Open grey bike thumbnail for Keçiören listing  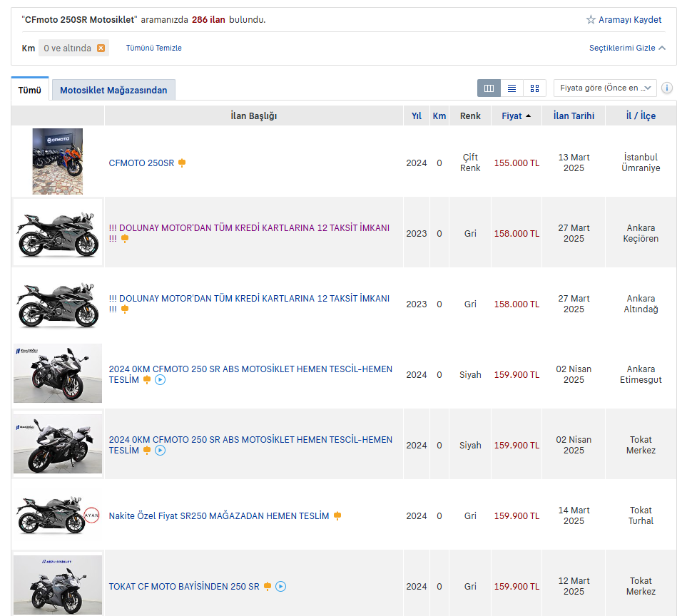point(57,232)
